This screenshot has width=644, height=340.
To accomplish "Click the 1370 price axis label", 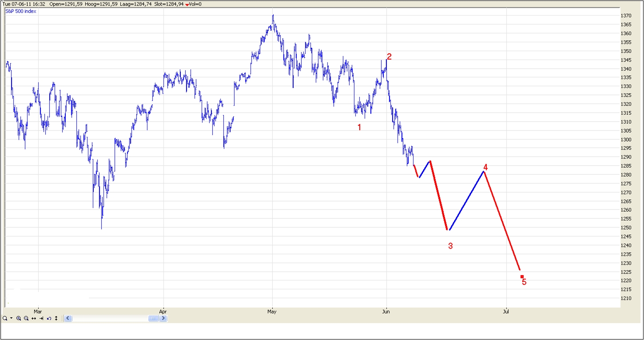I will click(626, 16).
